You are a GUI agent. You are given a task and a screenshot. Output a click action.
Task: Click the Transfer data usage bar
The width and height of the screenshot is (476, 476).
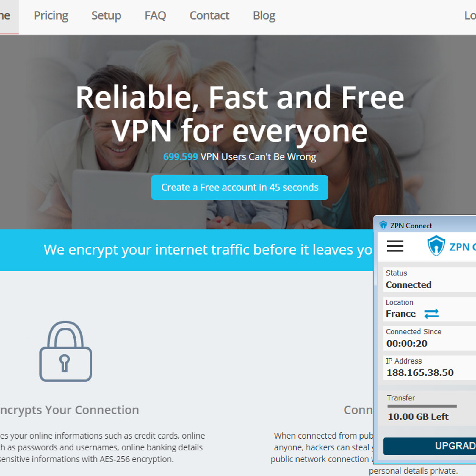pos(422,406)
